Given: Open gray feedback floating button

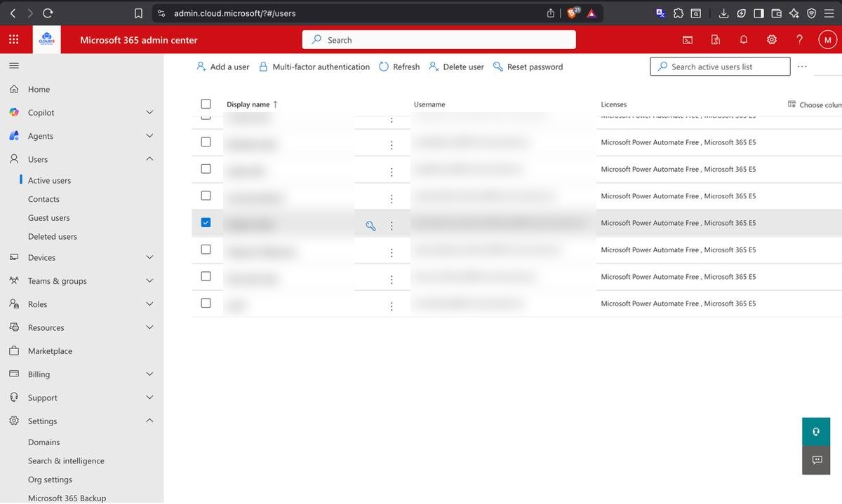Looking at the screenshot, I should (x=816, y=460).
